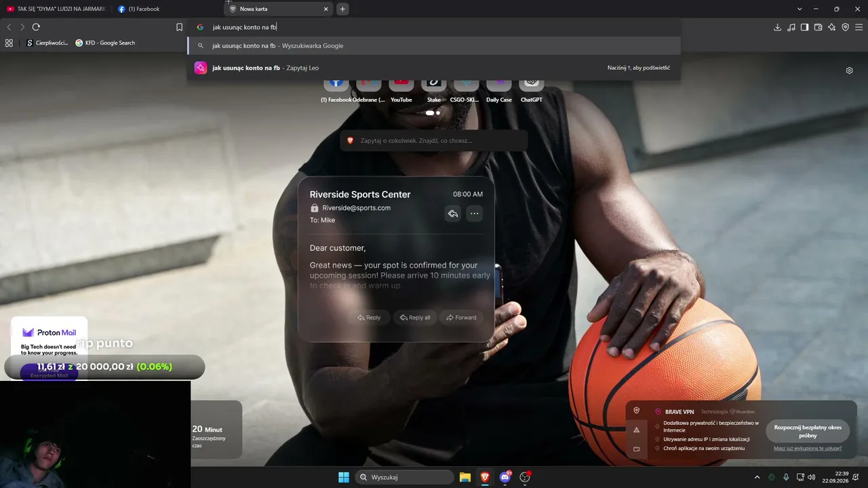Click the Reply button in email card
This screenshot has height=488, width=868.
[369, 317]
